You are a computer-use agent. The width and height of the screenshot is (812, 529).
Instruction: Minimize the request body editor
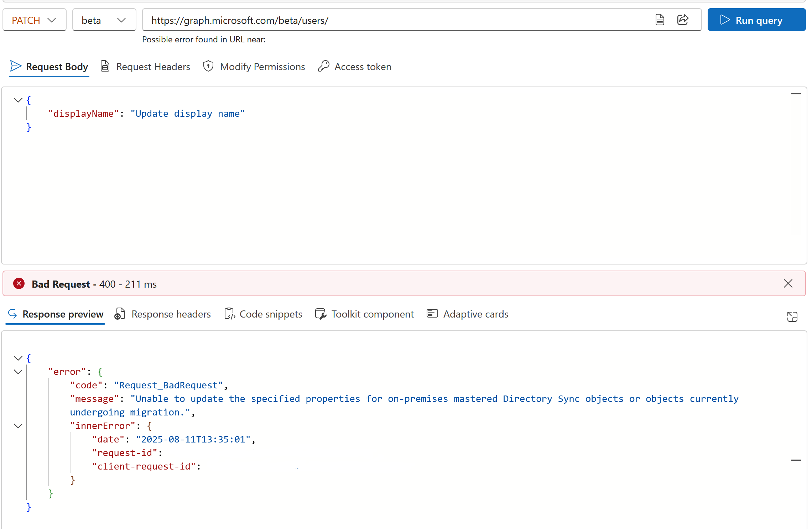click(796, 94)
